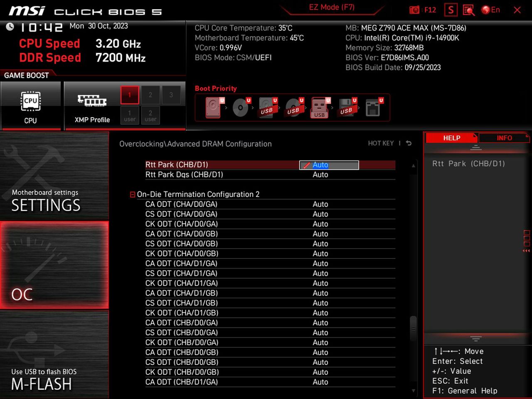Select the hard disk boot device icon
This screenshot has height=399, width=532.
[x=214, y=107]
